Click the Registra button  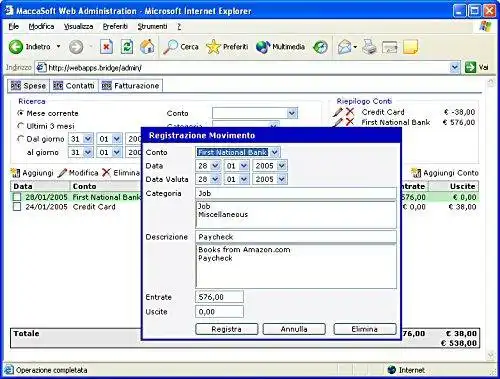tap(227, 329)
